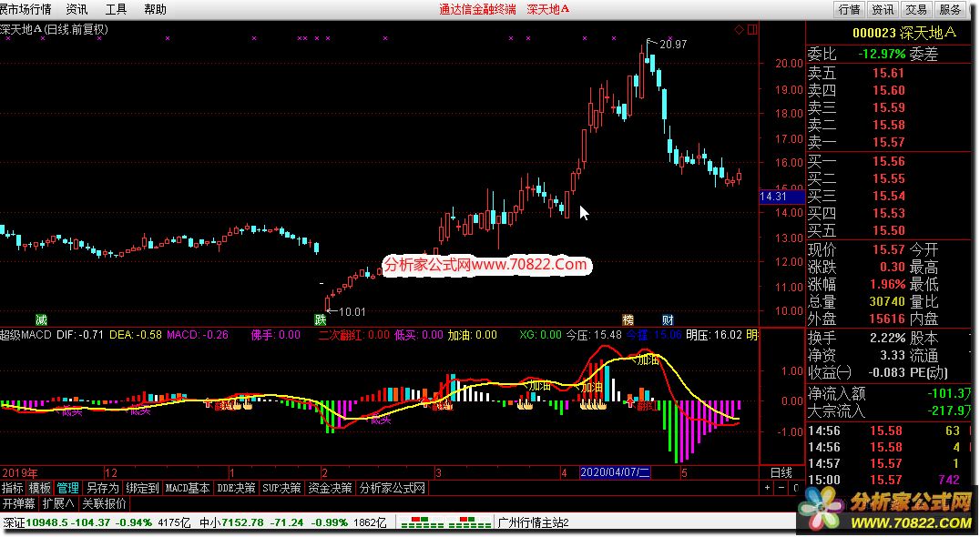Click the 另存为 tab
Screen dimensions: 980x537
point(103,488)
